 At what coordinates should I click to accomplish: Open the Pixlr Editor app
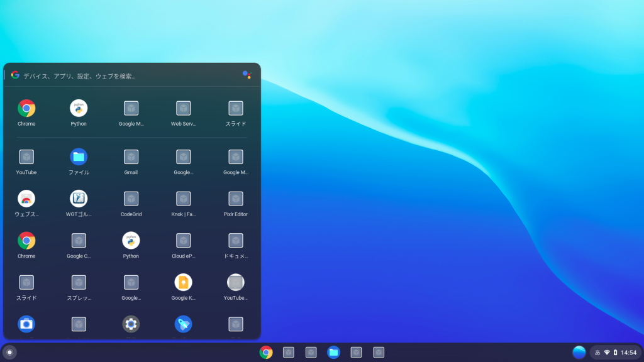[235, 195]
